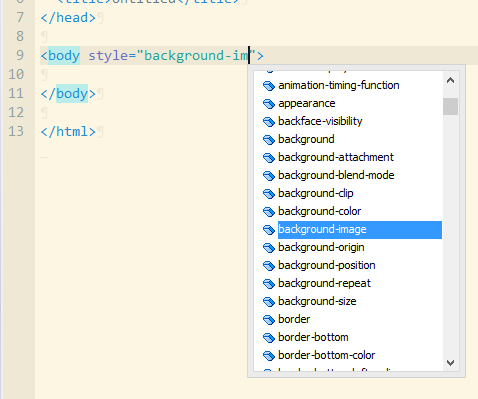Click the icon next to animation-timing-function

click(269, 86)
